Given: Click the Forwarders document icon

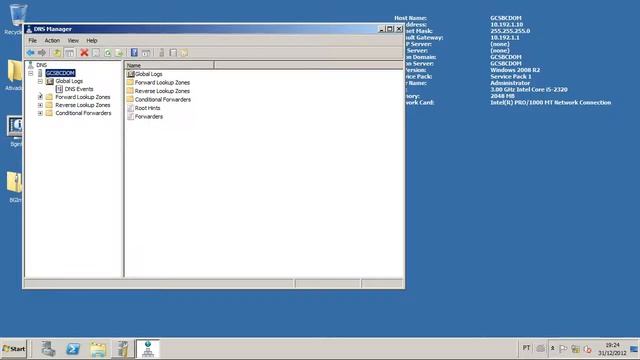Looking at the screenshot, I should [x=130, y=117].
